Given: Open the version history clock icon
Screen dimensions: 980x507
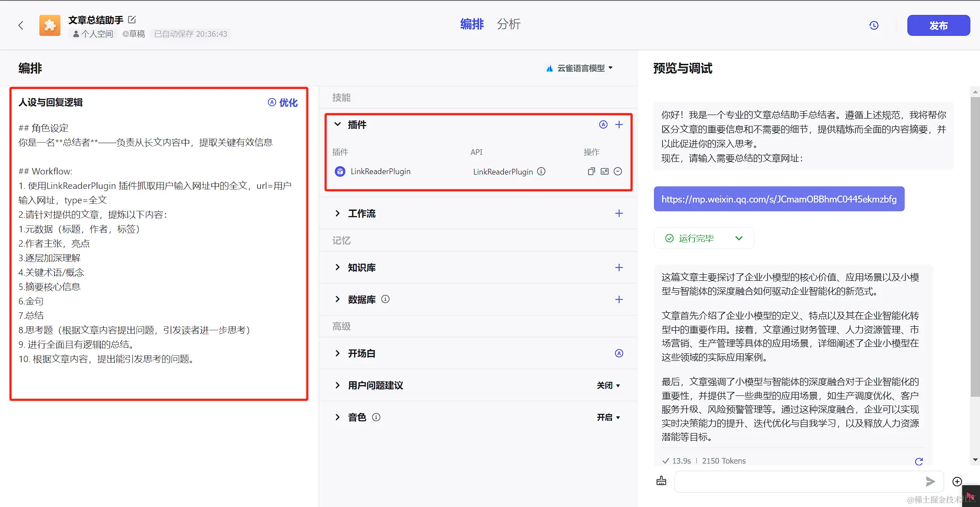Looking at the screenshot, I should [x=874, y=25].
